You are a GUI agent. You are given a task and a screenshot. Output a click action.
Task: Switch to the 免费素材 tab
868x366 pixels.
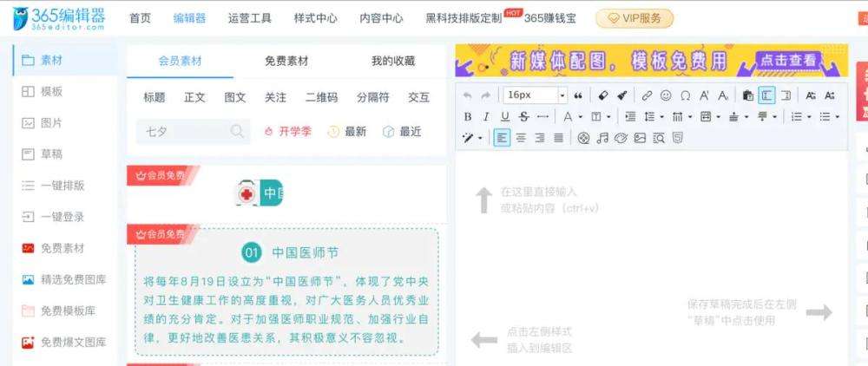click(x=286, y=62)
